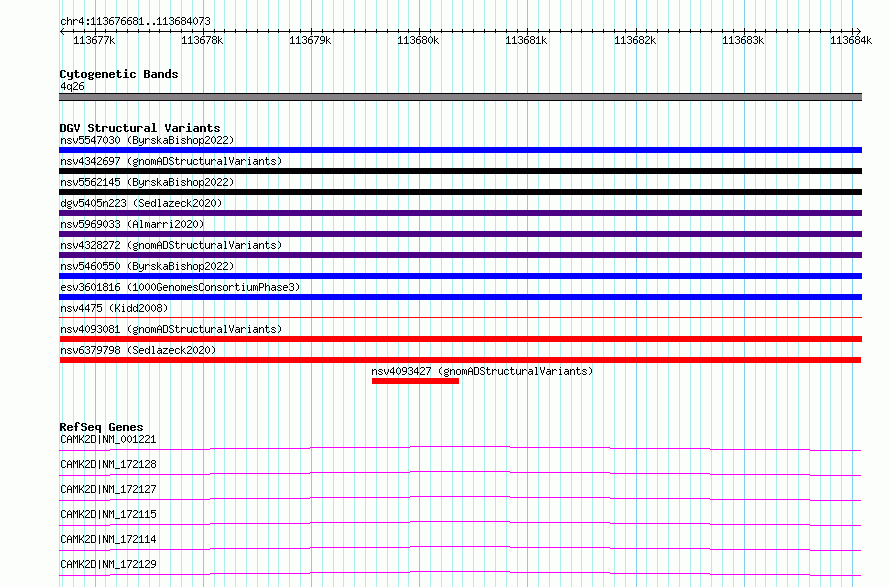Click the 113677k ruler mark
The width and height of the screenshot is (890, 587).
[94, 40]
